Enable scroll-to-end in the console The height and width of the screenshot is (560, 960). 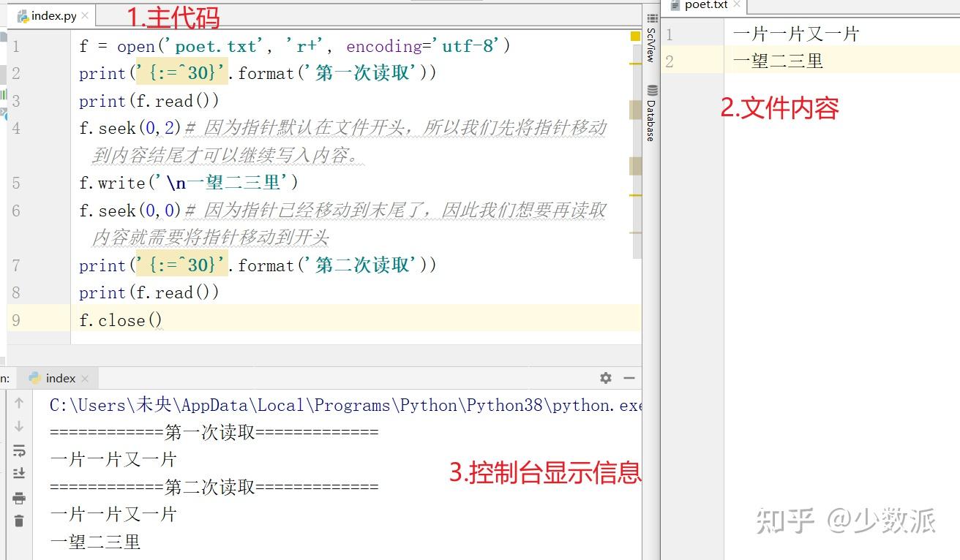point(18,473)
